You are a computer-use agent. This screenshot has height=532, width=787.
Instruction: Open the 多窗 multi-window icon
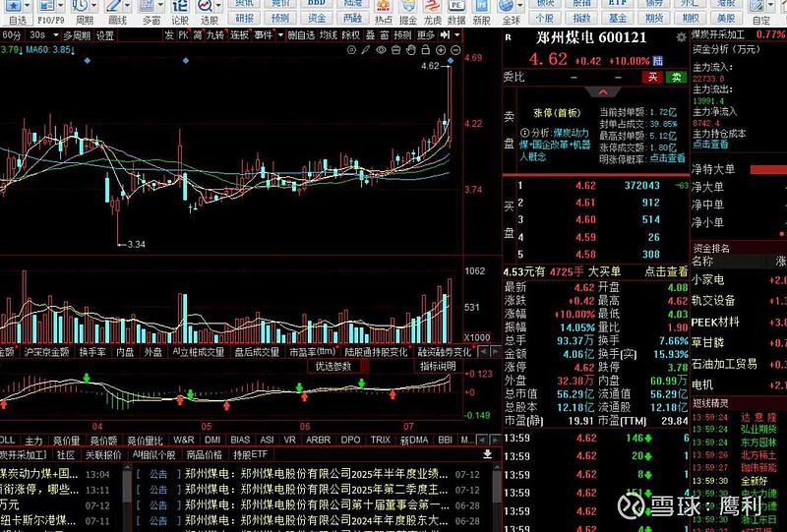click(147, 6)
